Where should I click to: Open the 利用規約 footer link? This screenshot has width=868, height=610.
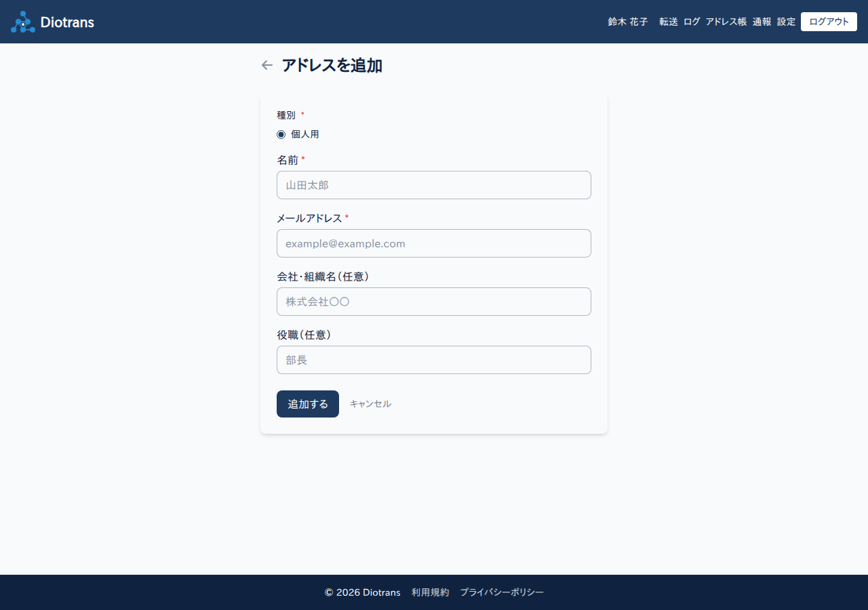pyautogui.click(x=430, y=592)
